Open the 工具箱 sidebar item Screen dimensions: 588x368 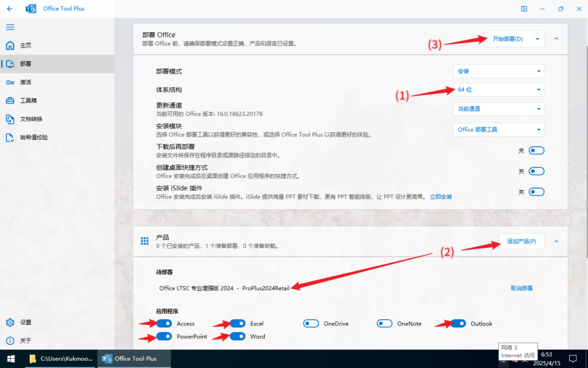[x=57, y=101]
